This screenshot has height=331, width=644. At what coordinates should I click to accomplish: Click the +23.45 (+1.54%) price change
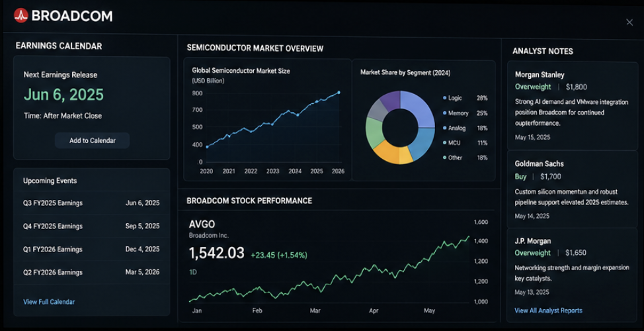click(x=279, y=256)
